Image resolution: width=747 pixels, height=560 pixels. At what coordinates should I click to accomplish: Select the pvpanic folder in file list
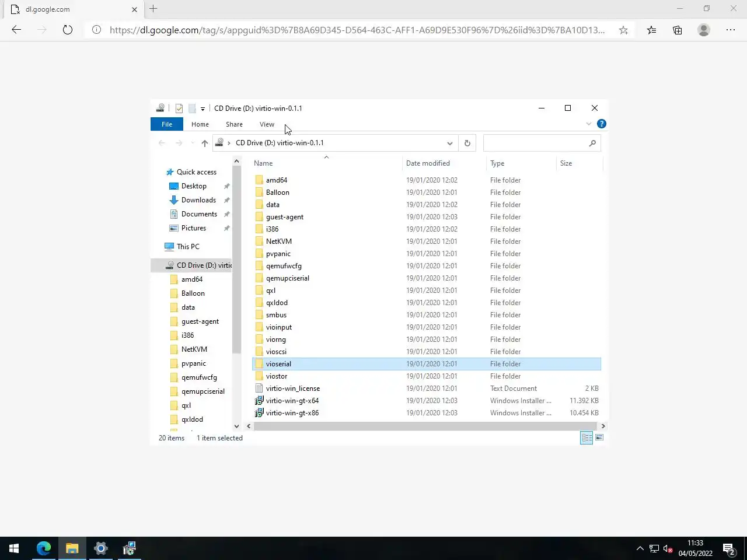[278, 254]
